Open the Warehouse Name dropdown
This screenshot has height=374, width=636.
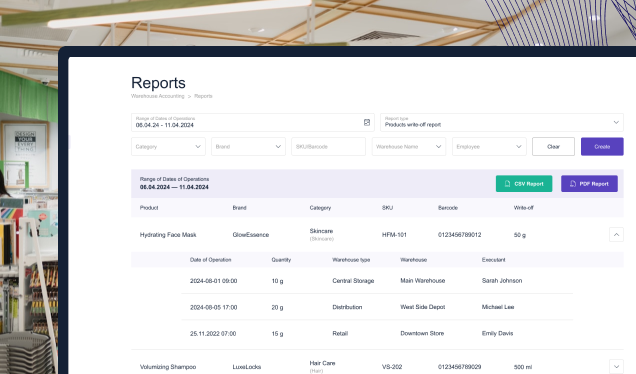409,146
